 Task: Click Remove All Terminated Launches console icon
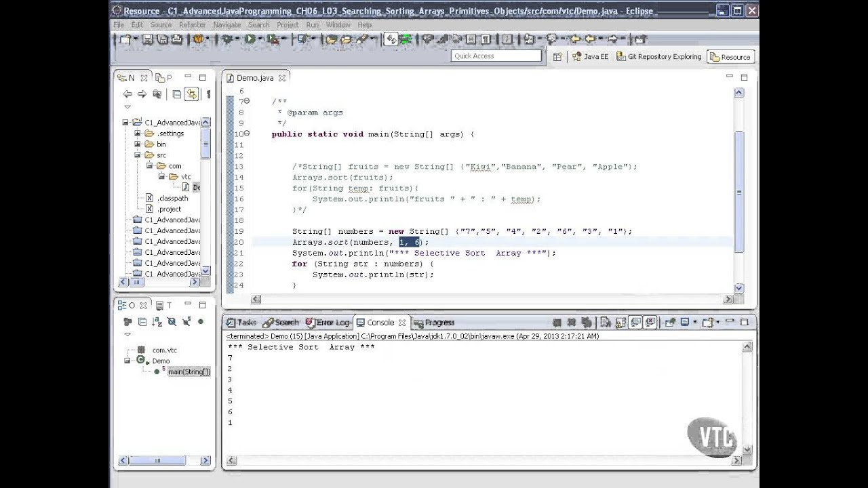click(x=586, y=323)
